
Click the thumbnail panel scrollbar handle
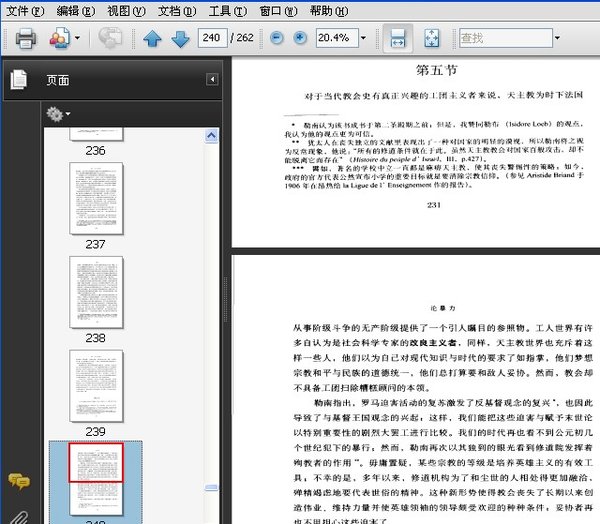click(211, 487)
